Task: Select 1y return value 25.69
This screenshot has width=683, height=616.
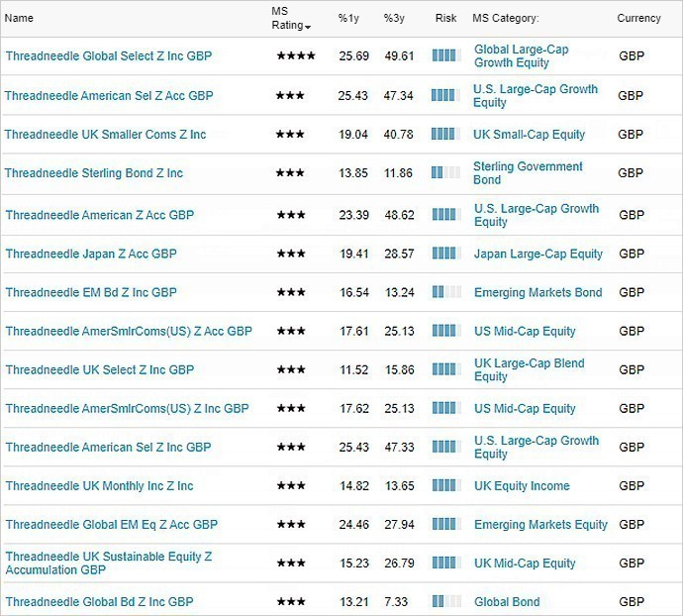Action: pos(353,55)
